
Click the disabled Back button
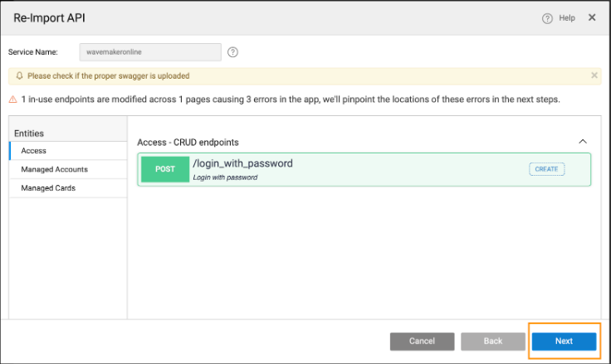(493, 341)
